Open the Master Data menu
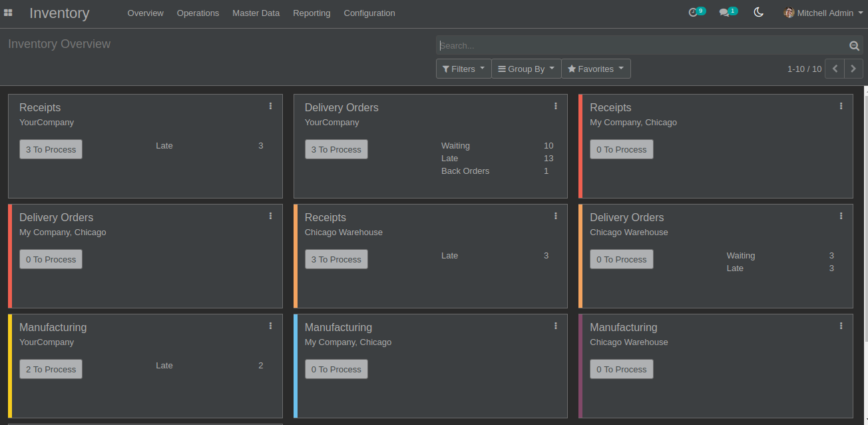The image size is (868, 425). tap(256, 13)
